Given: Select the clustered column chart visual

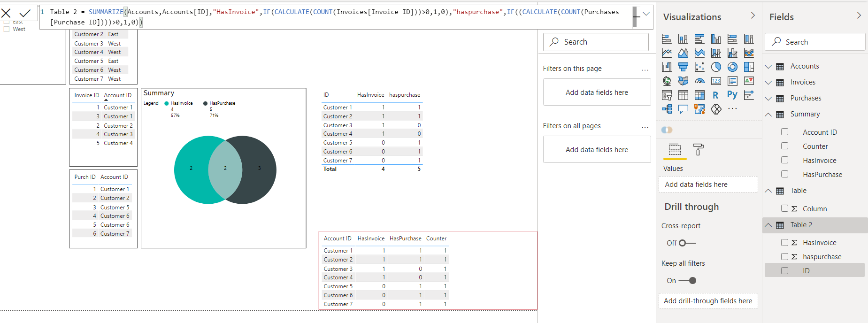Looking at the screenshot, I should [716, 39].
